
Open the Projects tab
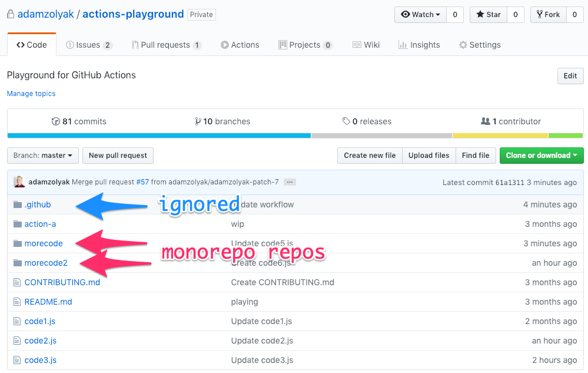coord(305,45)
